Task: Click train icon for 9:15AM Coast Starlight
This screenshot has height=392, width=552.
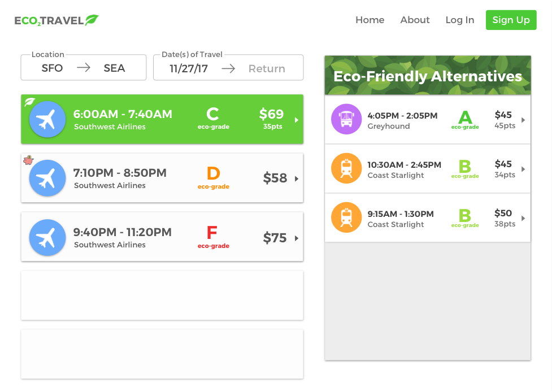Action: coord(346,217)
